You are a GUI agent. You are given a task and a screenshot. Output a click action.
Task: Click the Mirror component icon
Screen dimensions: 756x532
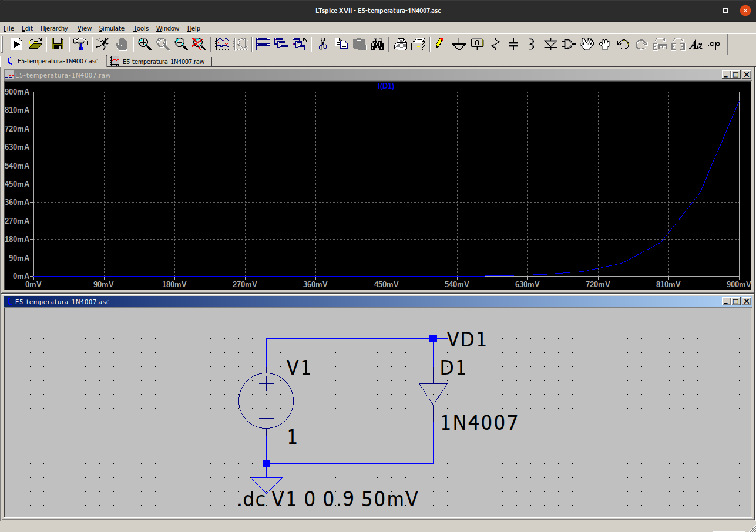point(678,43)
